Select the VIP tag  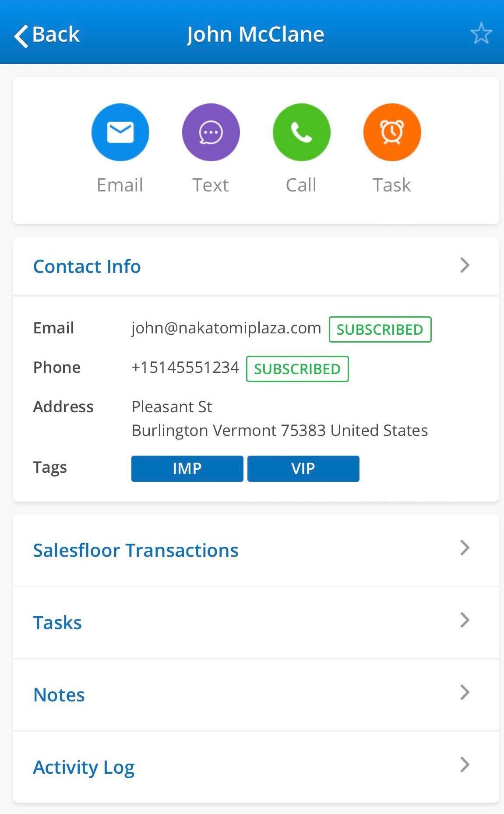pyautogui.click(x=303, y=468)
